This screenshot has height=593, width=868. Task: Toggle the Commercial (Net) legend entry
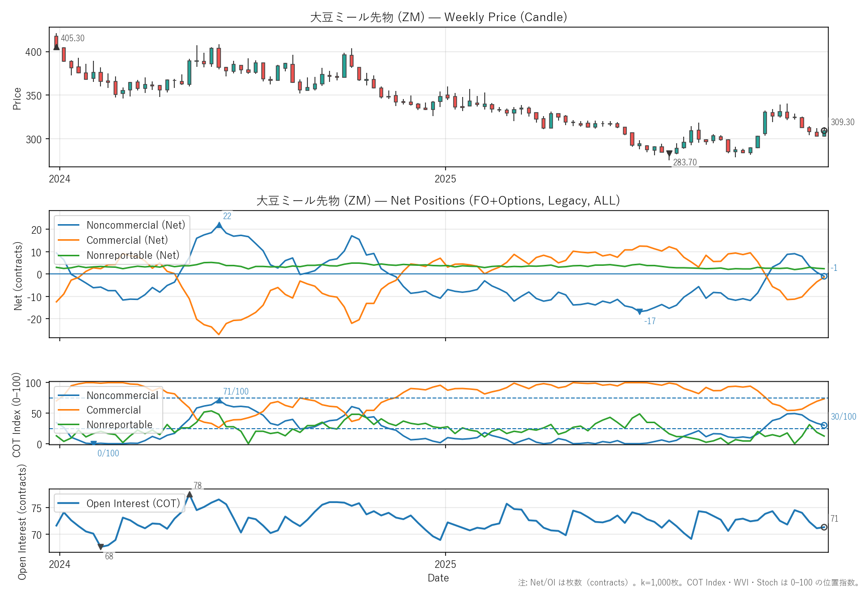pos(127,240)
